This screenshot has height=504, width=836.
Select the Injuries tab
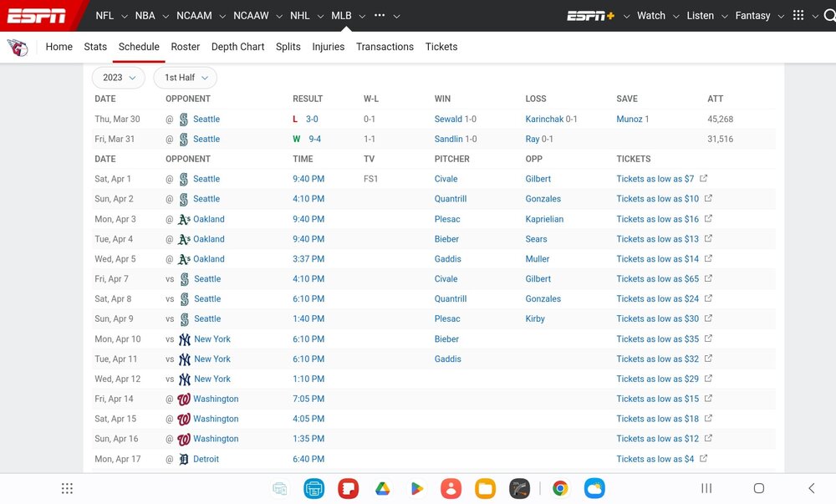pyautogui.click(x=329, y=47)
